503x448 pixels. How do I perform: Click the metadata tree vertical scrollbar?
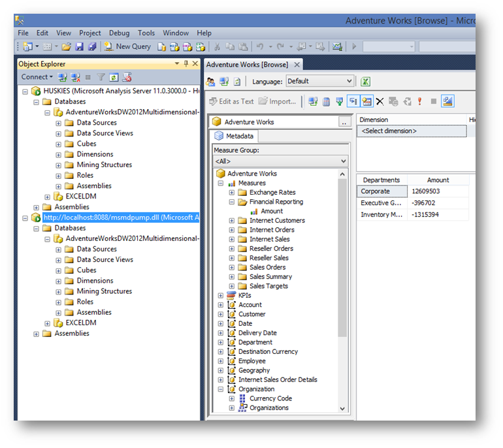tap(342, 257)
